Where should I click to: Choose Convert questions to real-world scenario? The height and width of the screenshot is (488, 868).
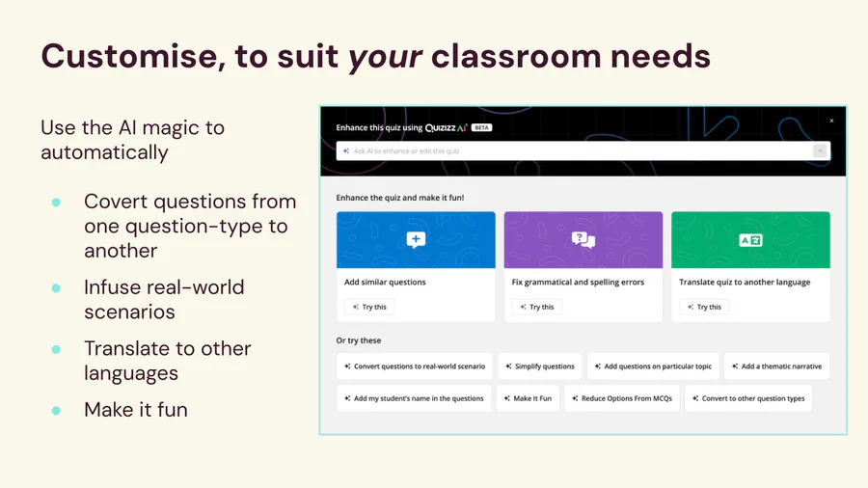point(415,366)
